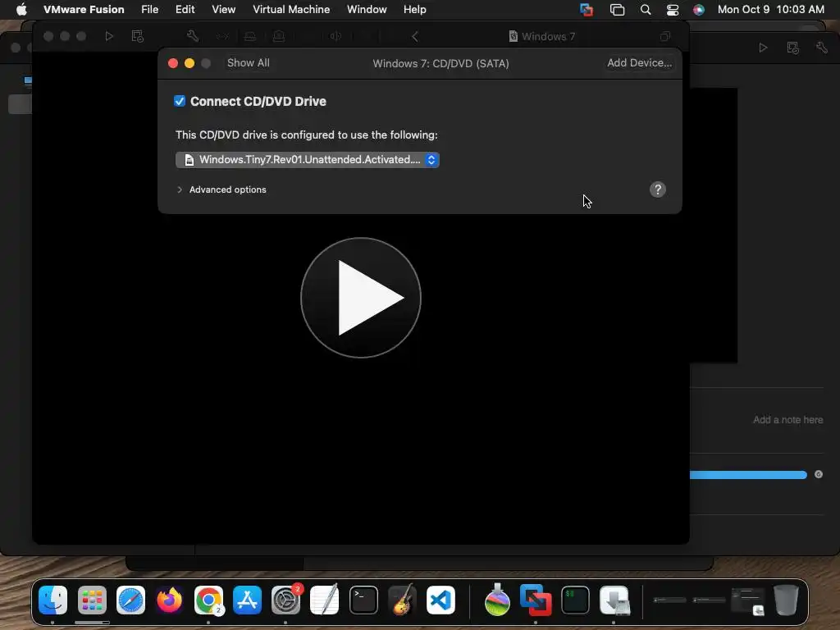Click the play icon in the background library window

(764, 48)
